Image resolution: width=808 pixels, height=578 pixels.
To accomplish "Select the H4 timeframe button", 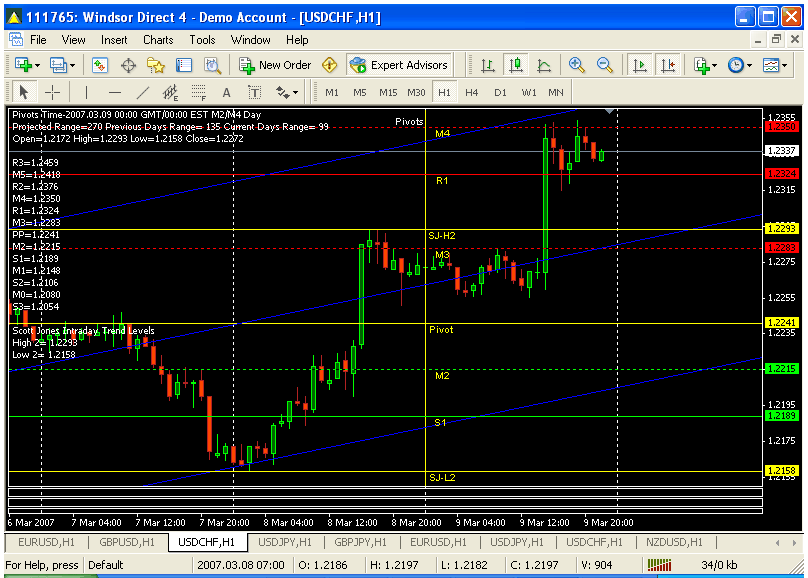I will (x=472, y=92).
